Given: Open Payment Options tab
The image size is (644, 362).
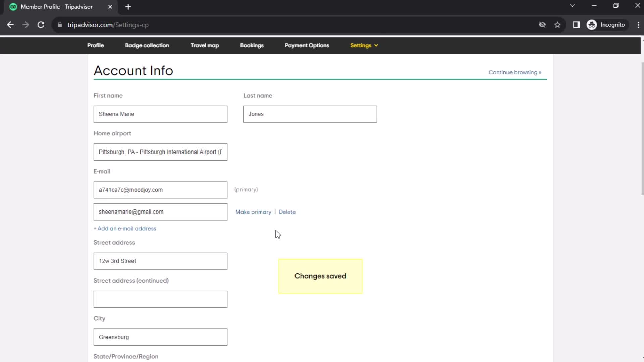Looking at the screenshot, I should (307, 45).
